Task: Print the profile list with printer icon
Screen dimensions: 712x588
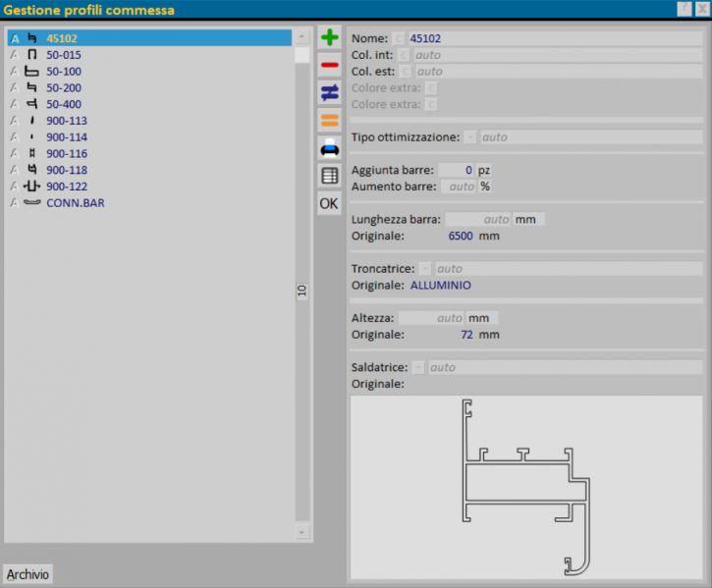Action: [x=329, y=148]
